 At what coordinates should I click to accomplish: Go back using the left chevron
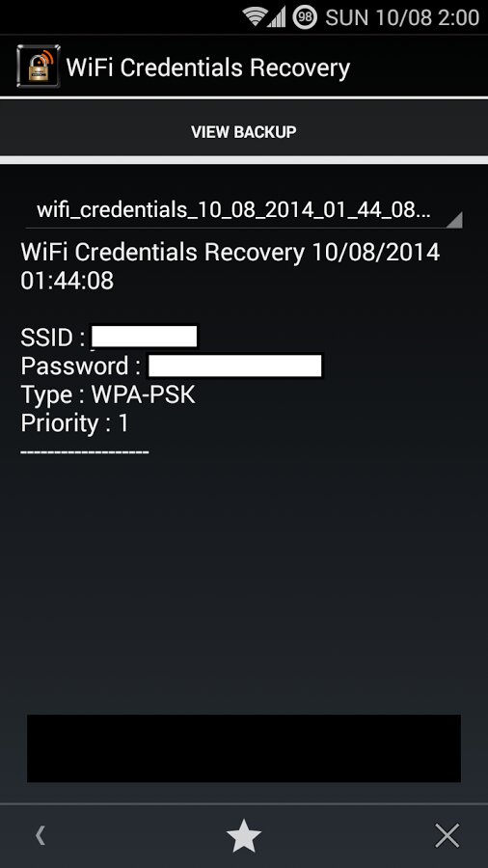tap(40, 836)
